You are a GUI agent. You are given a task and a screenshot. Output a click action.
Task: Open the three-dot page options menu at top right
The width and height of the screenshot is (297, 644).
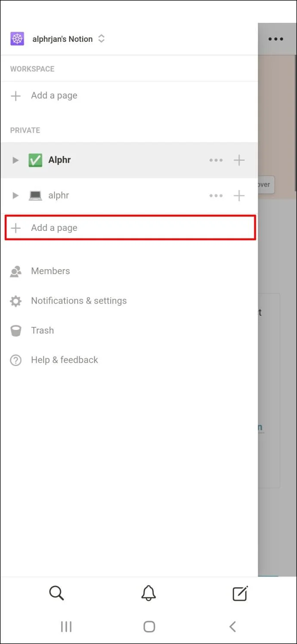276,39
